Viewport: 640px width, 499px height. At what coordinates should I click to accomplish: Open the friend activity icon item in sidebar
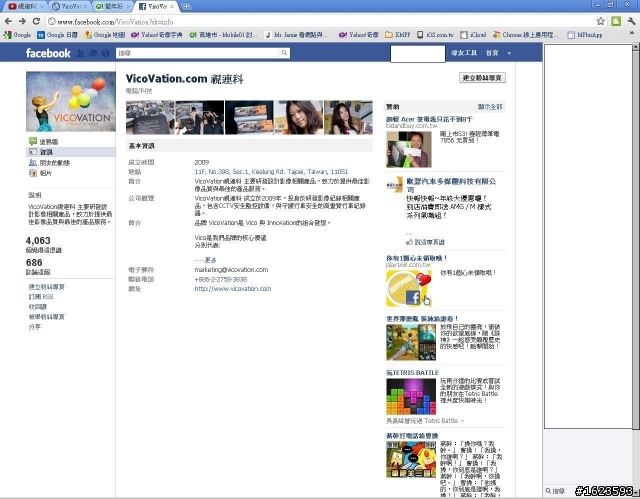pyautogui.click(x=33, y=162)
